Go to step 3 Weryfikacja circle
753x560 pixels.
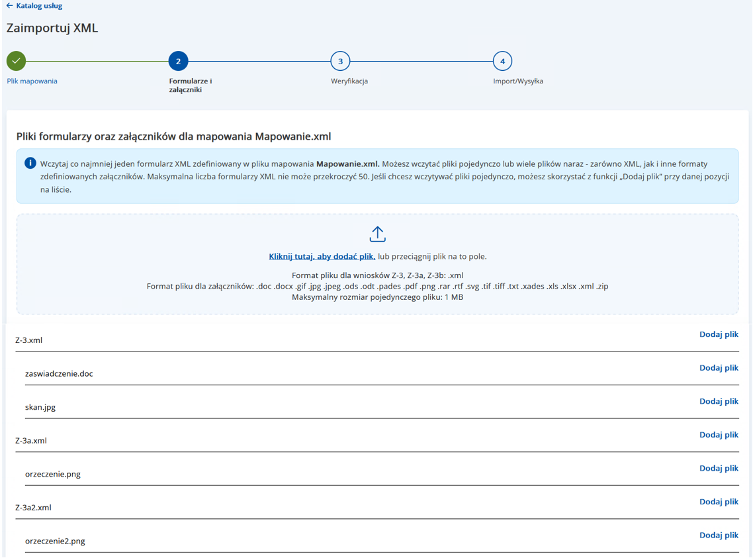(x=340, y=61)
